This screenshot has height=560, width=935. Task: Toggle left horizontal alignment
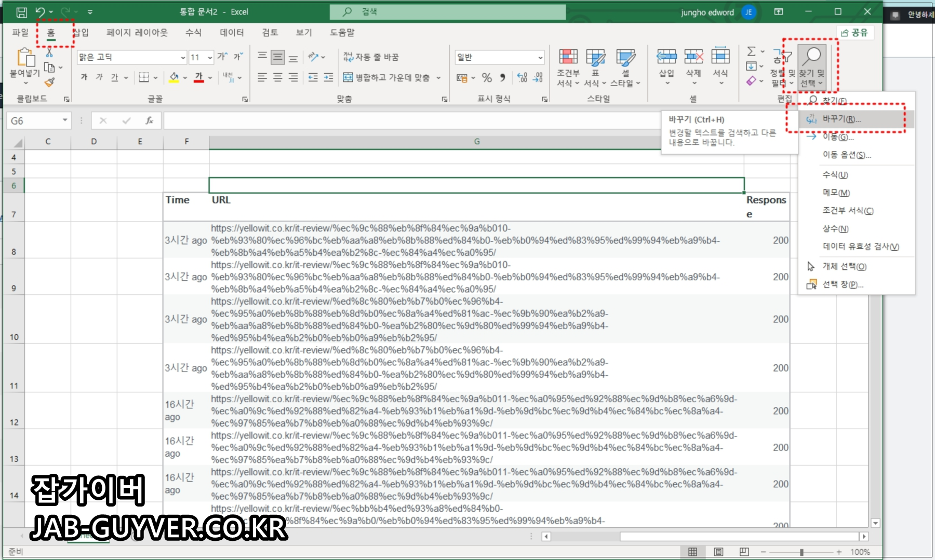[262, 77]
